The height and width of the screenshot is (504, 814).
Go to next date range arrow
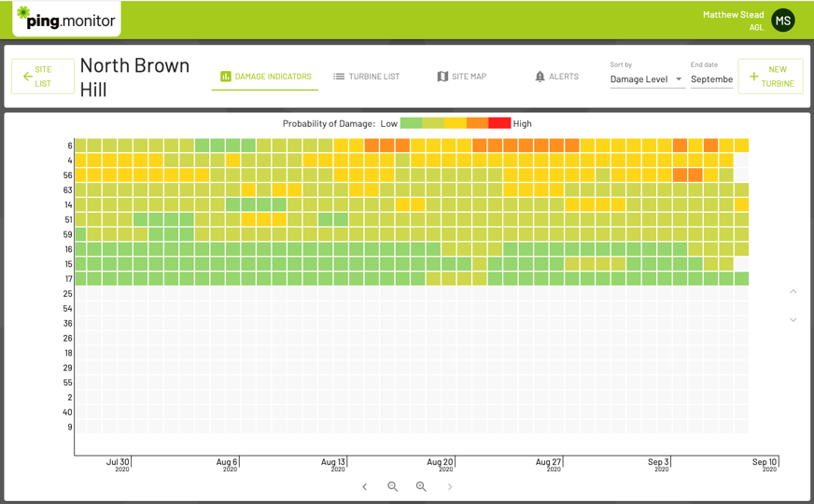450,486
